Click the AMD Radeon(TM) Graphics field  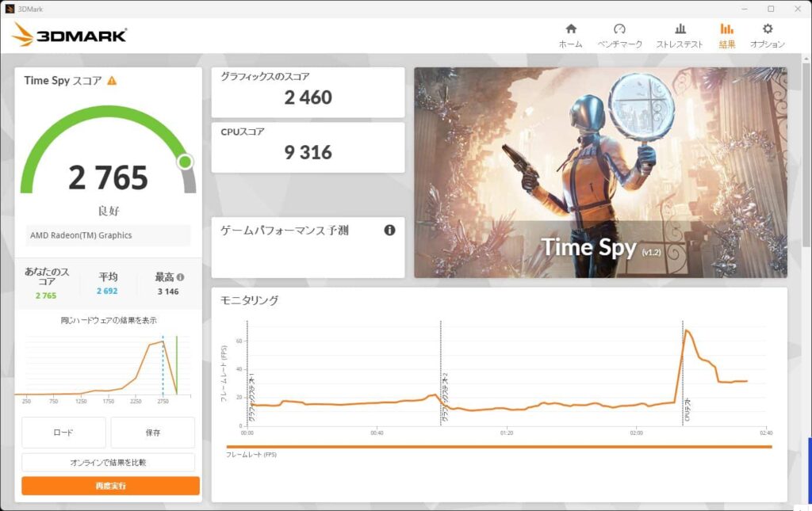(108, 235)
